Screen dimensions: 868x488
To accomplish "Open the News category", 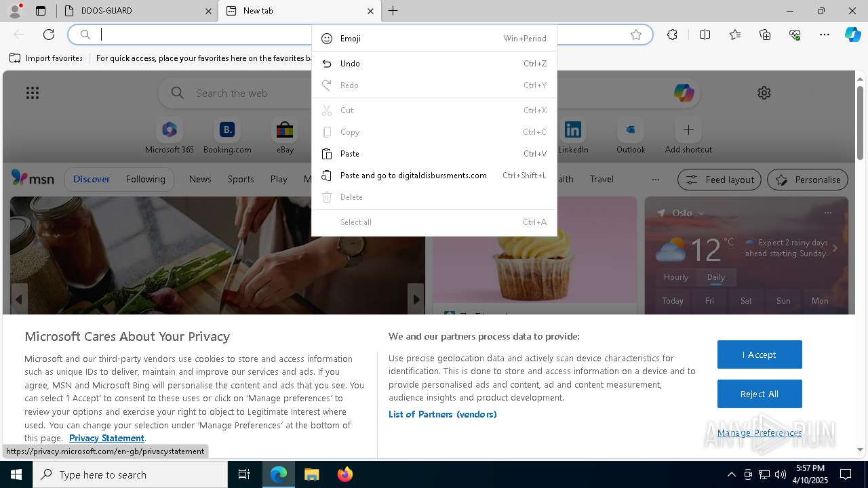I will click(200, 179).
